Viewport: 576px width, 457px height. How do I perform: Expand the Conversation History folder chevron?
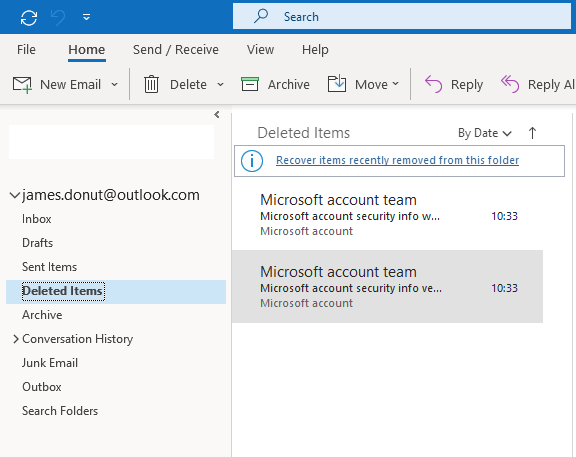point(15,339)
